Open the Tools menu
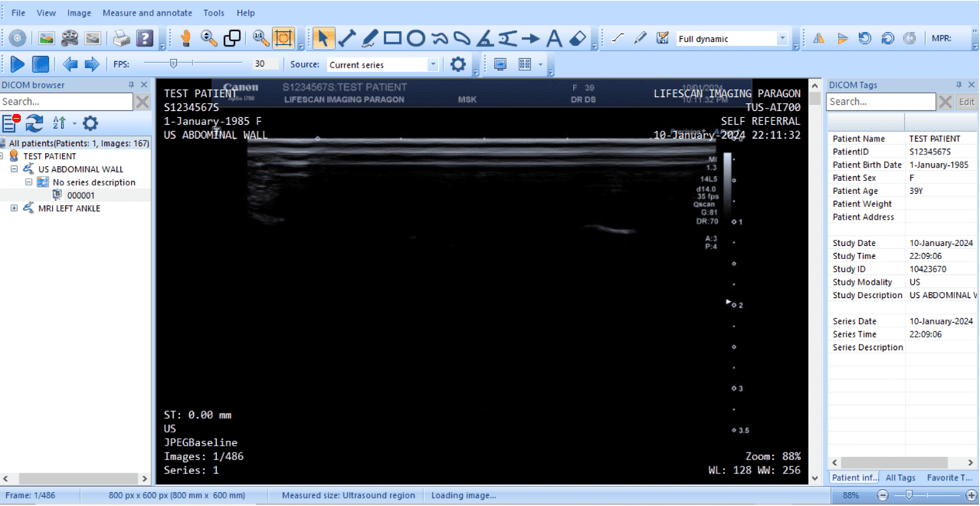Image resolution: width=980 pixels, height=506 pixels. coord(214,13)
